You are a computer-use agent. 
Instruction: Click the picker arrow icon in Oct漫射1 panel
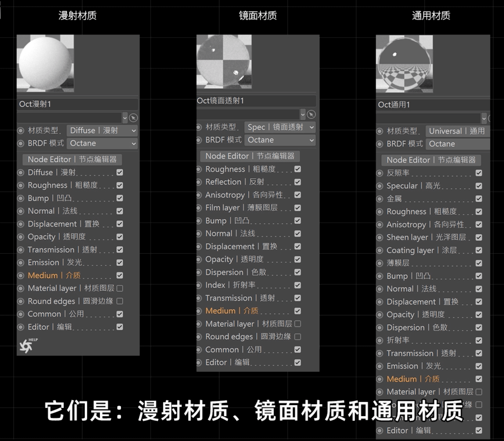133,118
